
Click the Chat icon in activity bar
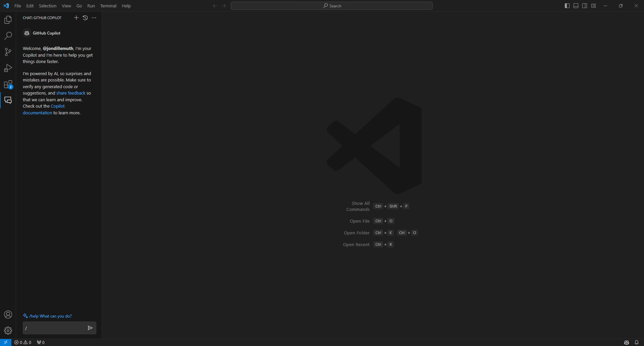8,100
